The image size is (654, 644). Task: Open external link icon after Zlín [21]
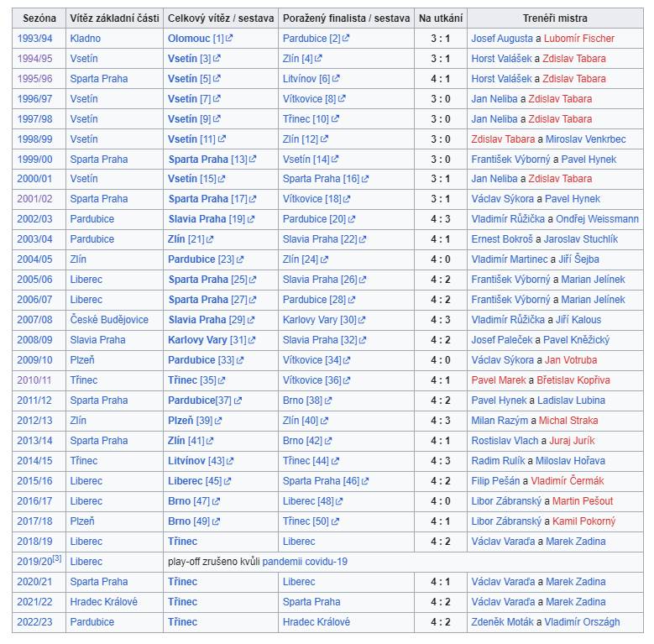[209, 239]
